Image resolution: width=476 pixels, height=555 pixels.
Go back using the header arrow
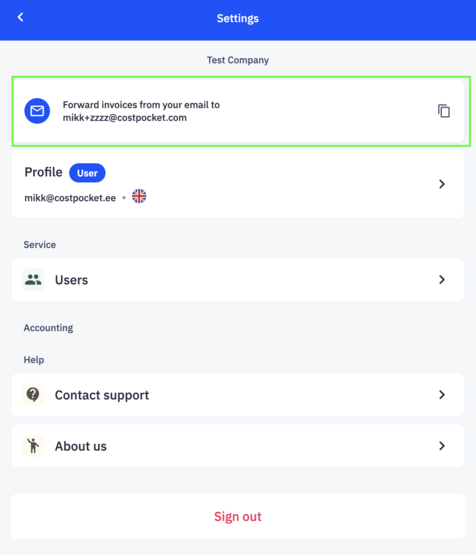click(21, 17)
